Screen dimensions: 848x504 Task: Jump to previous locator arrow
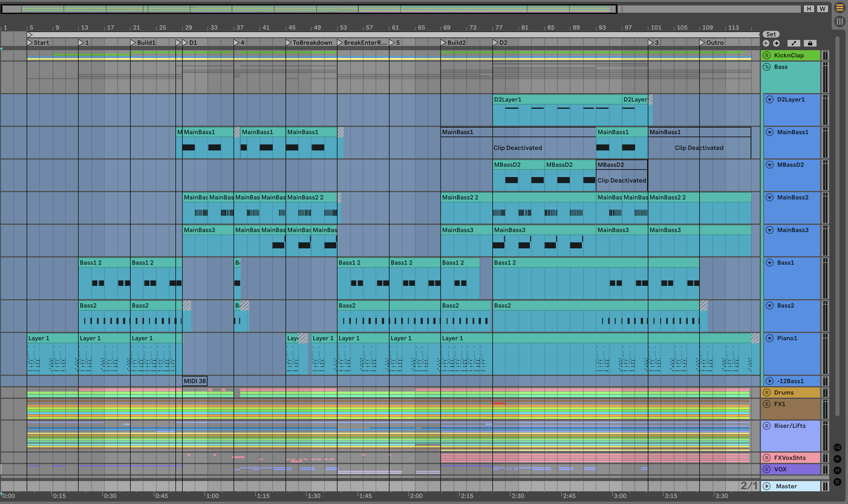pyautogui.click(x=766, y=43)
